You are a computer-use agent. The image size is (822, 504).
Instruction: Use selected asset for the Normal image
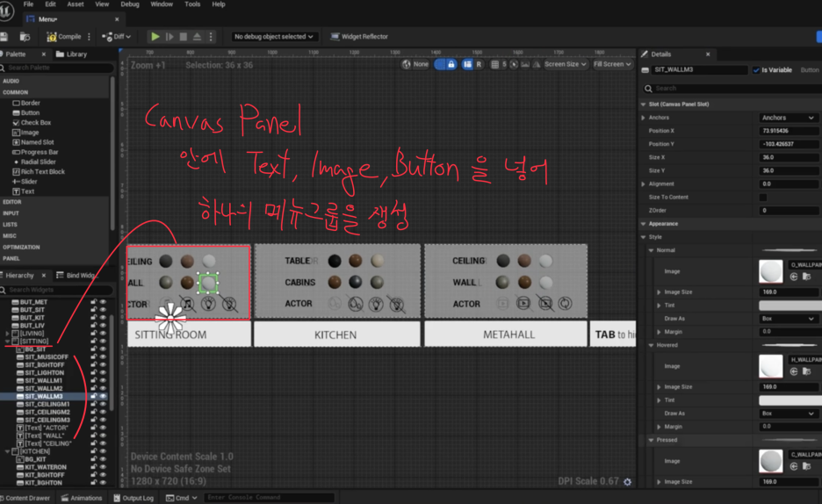coord(794,277)
